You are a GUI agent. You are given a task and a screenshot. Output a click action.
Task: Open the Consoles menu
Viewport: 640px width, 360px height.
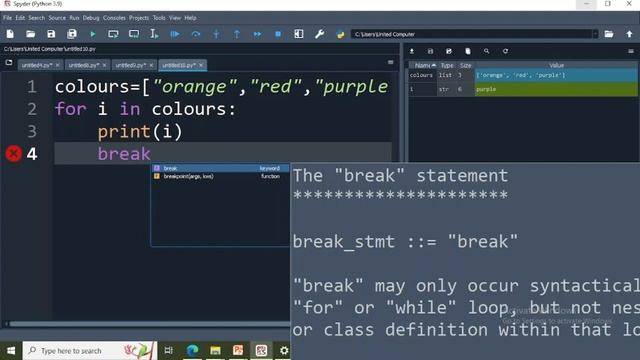[x=114, y=18]
